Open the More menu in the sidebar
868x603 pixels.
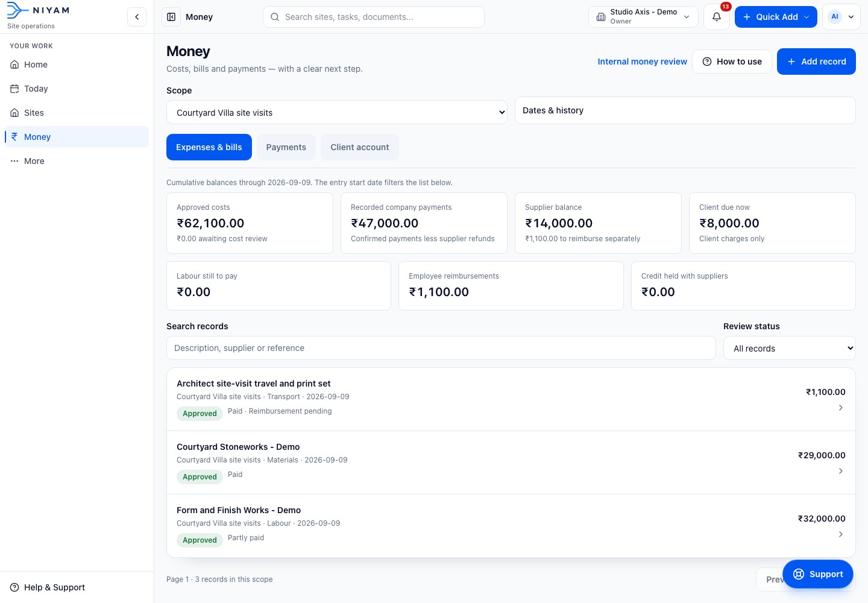77,161
